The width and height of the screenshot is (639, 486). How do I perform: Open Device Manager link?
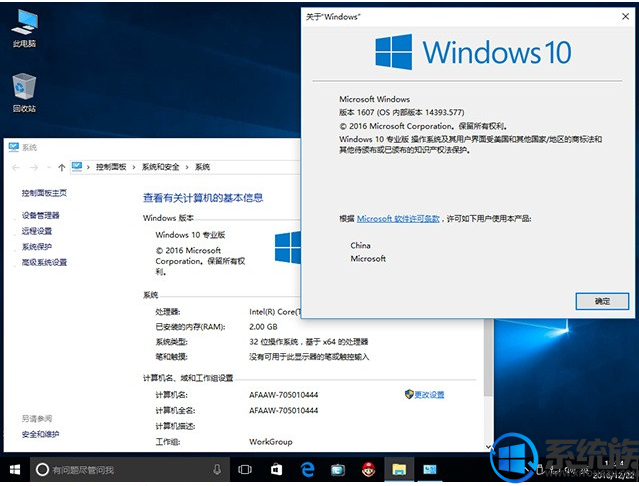pos(41,216)
